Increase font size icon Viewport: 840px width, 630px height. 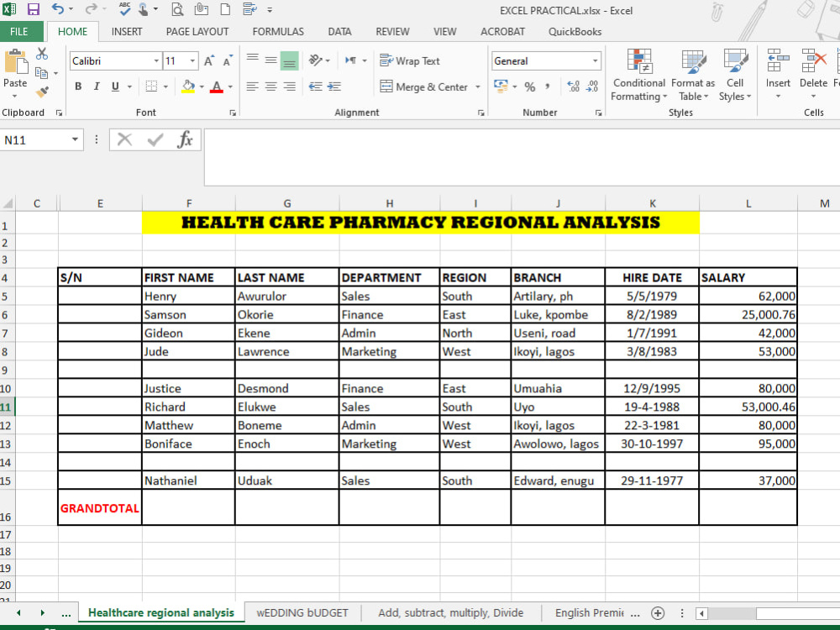pyautogui.click(x=209, y=60)
